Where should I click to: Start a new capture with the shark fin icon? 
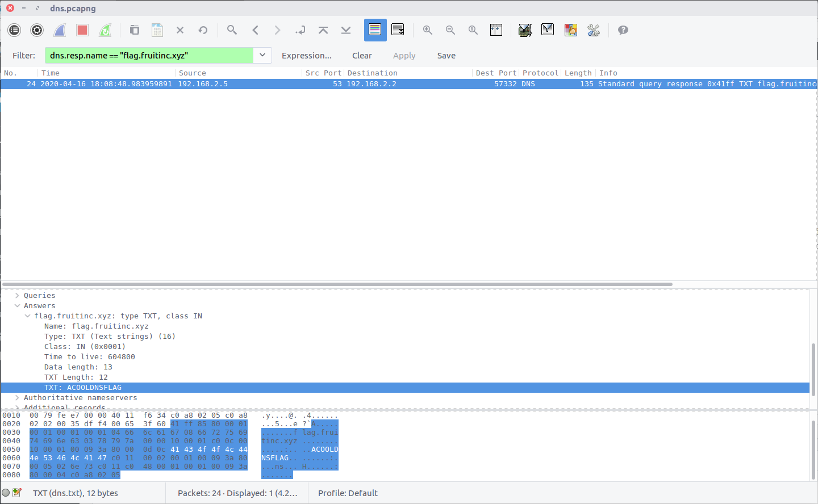click(x=60, y=30)
